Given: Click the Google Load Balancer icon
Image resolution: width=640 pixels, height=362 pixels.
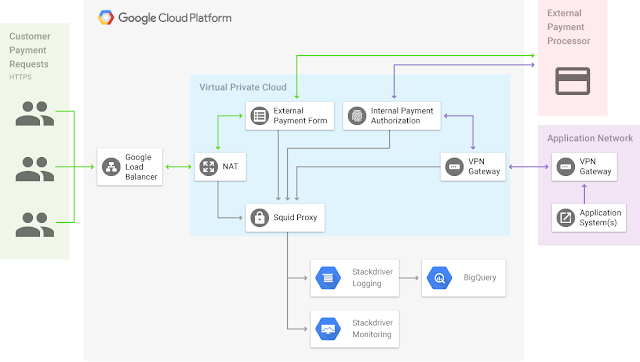Looking at the screenshot, I should pos(111,167).
